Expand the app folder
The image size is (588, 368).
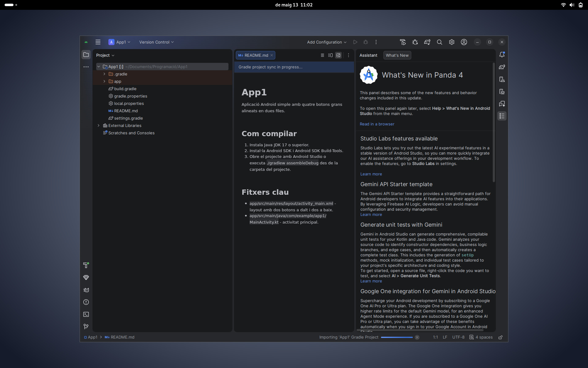click(104, 81)
